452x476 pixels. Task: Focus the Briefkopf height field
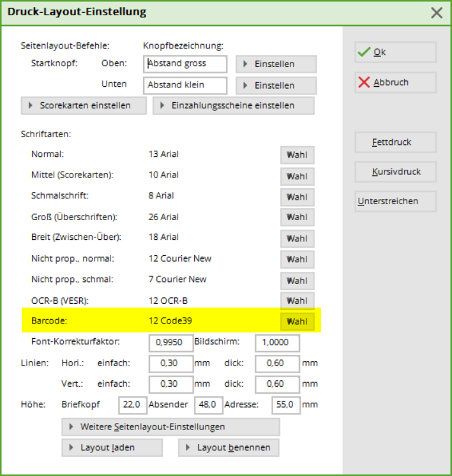pyautogui.click(x=132, y=405)
